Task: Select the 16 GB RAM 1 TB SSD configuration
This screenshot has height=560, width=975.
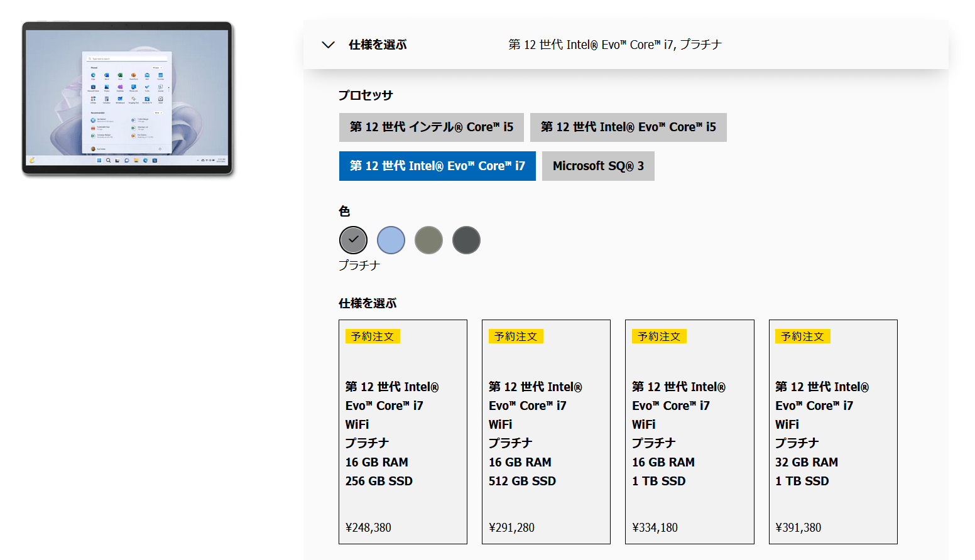Action: click(x=689, y=432)
